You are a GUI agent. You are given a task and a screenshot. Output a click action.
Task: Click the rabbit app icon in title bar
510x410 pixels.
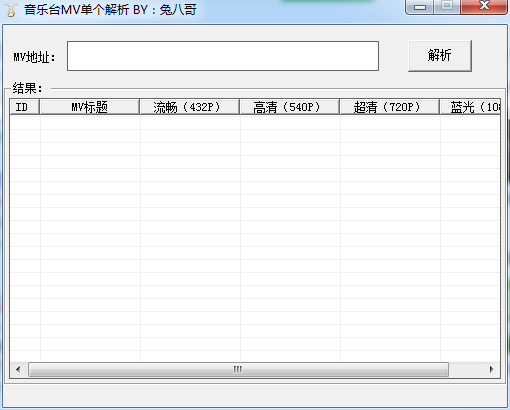[11, 10]
